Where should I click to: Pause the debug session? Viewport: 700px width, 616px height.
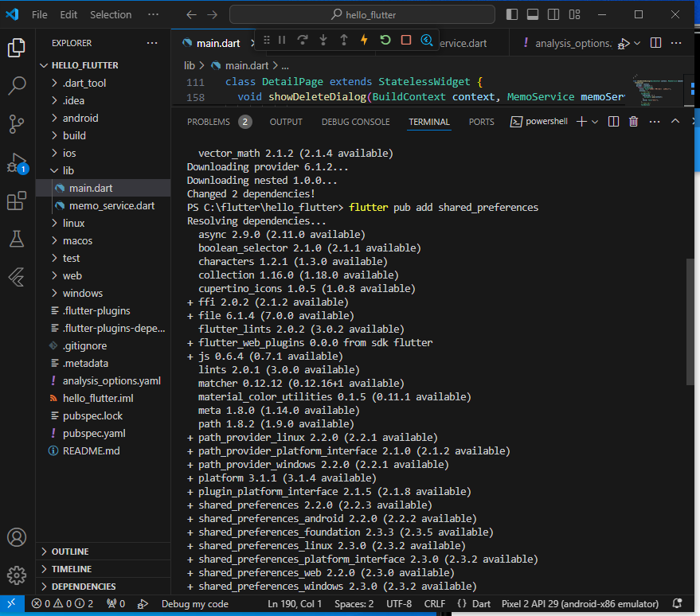[282, 41]
